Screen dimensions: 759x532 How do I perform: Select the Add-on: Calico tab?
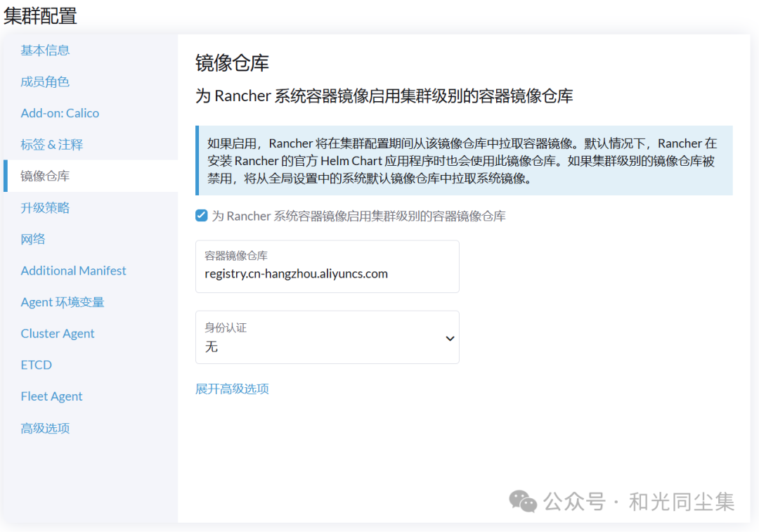[60, 113]
